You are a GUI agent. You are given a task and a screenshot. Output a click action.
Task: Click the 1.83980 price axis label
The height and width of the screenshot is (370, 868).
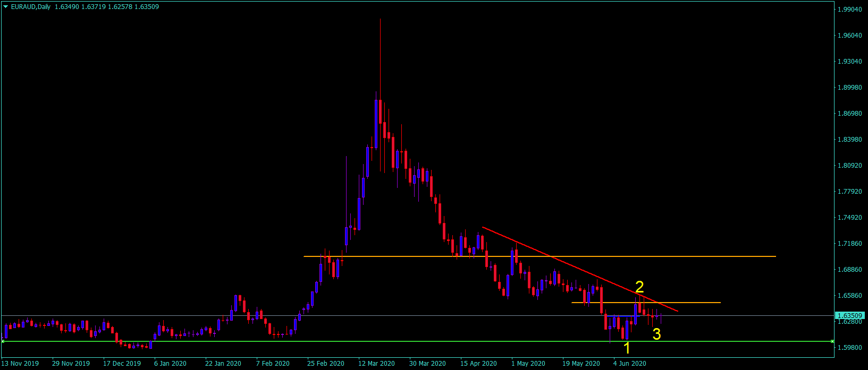tap(849, 140)
